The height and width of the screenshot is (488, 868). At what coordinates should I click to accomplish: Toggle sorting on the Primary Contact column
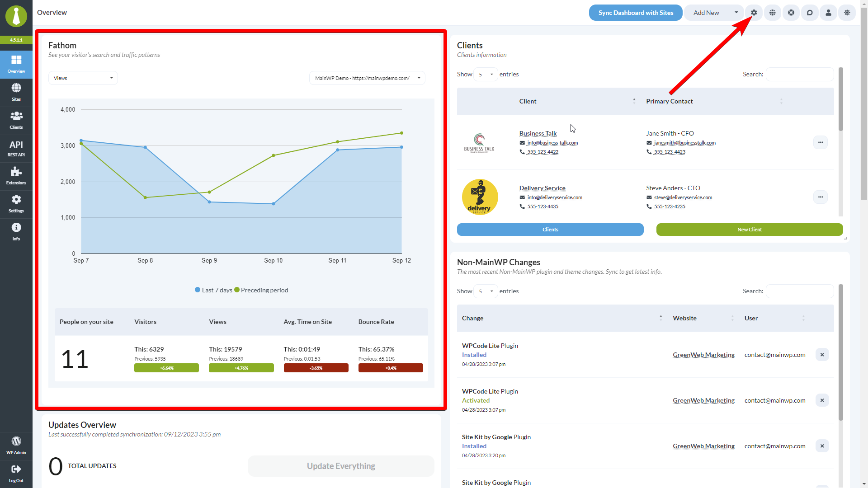point(781,101)
